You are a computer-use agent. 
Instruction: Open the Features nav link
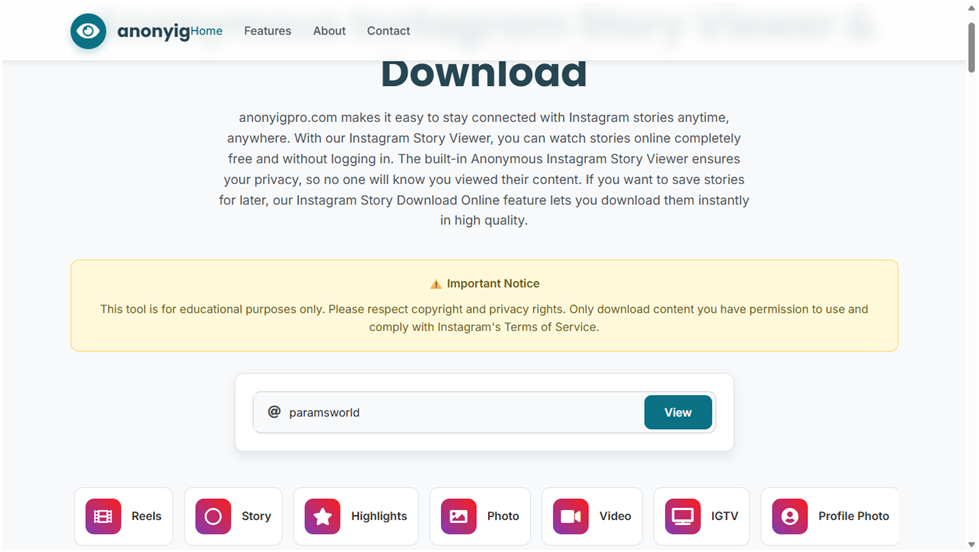(x=267, y=31)
